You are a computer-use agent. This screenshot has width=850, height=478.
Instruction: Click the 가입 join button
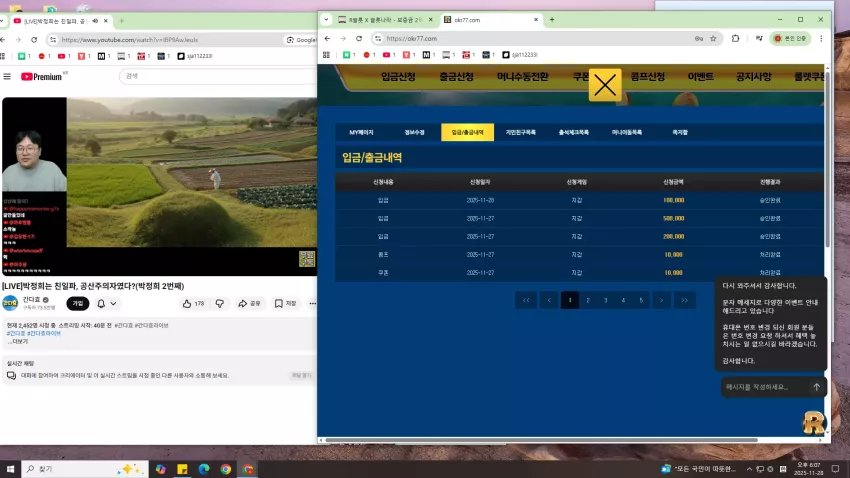78,303
